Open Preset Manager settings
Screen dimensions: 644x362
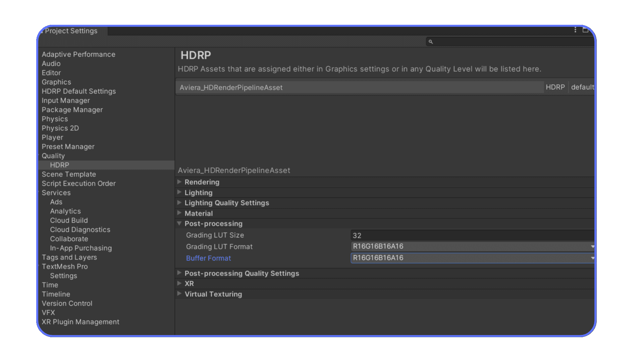68,146
